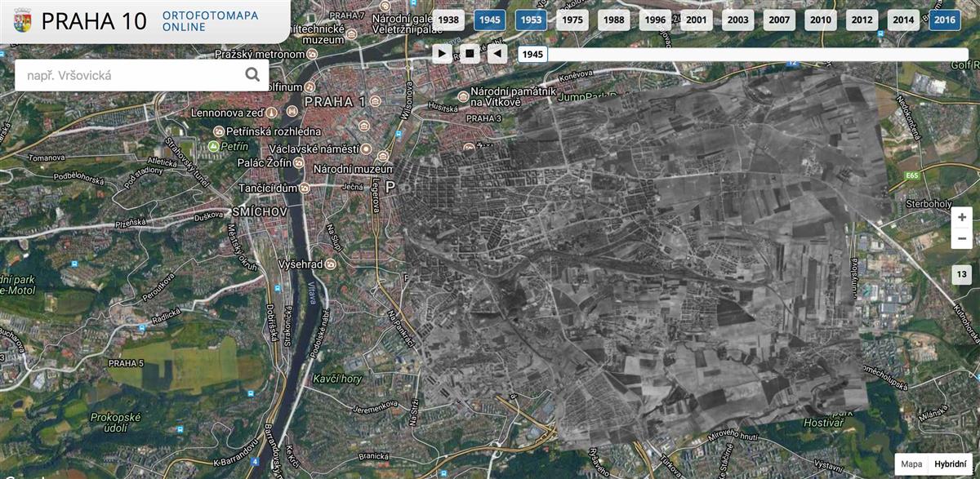980x479 pixels.
Task: Click the reverse play arrow button
Action: click(x=497, y=54)
